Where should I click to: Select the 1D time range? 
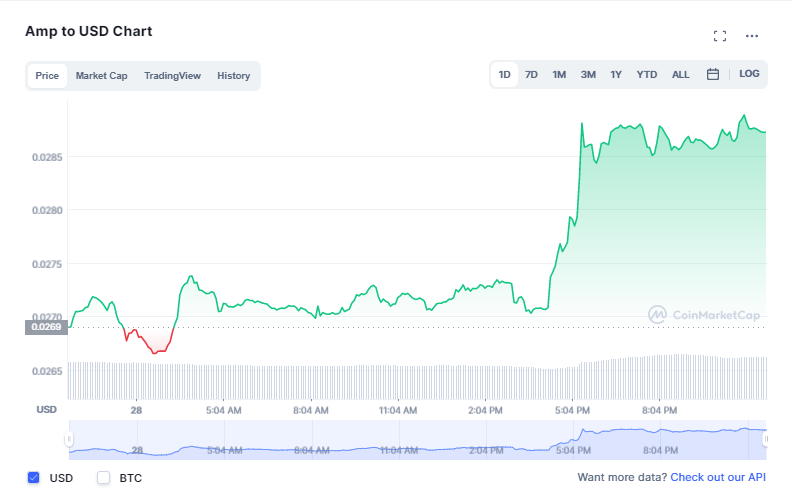point(504,75)
